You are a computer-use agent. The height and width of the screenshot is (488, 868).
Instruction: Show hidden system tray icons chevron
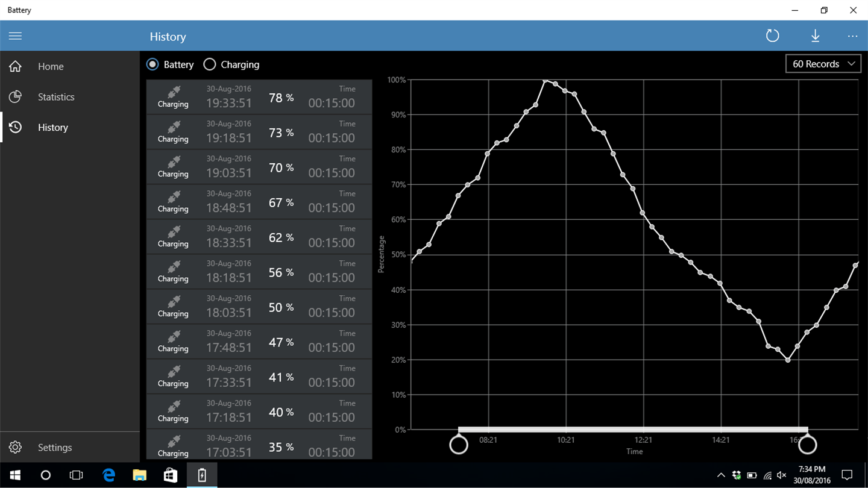(x=721, y=475)
